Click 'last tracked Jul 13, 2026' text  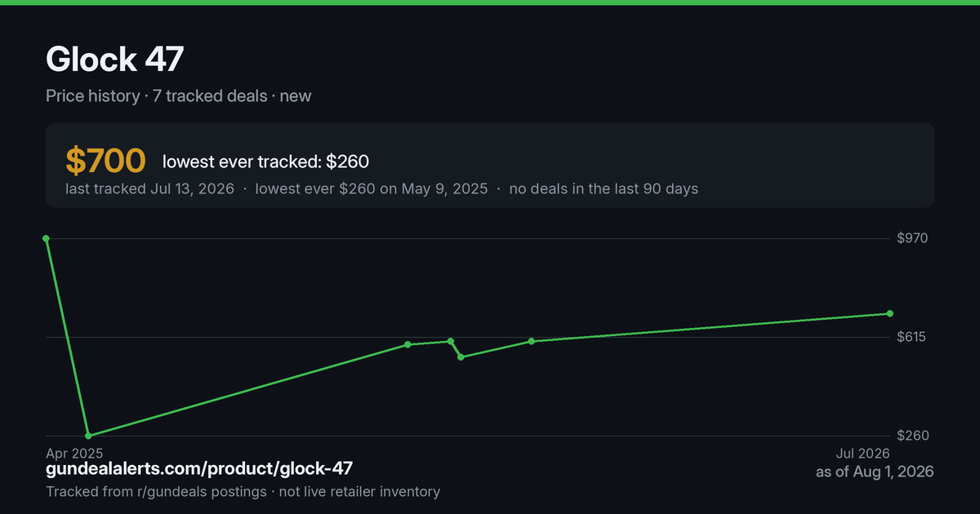pyautogui.click(x=149, y=188)
